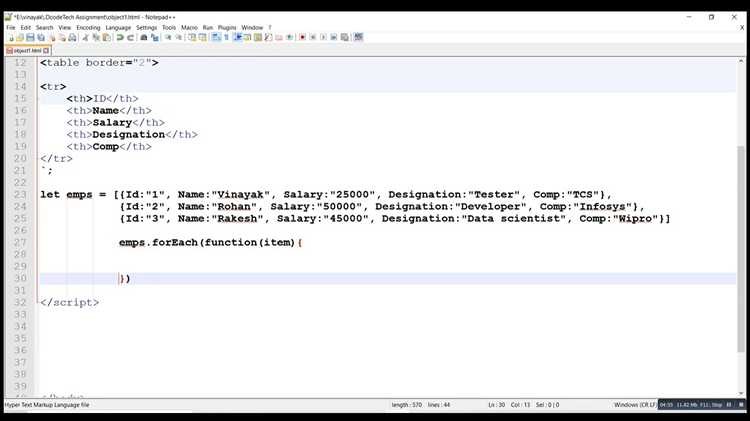Open the Search menu
Image resolution: width=750 pixels, height=421 pixels.
tap(44, 28)
